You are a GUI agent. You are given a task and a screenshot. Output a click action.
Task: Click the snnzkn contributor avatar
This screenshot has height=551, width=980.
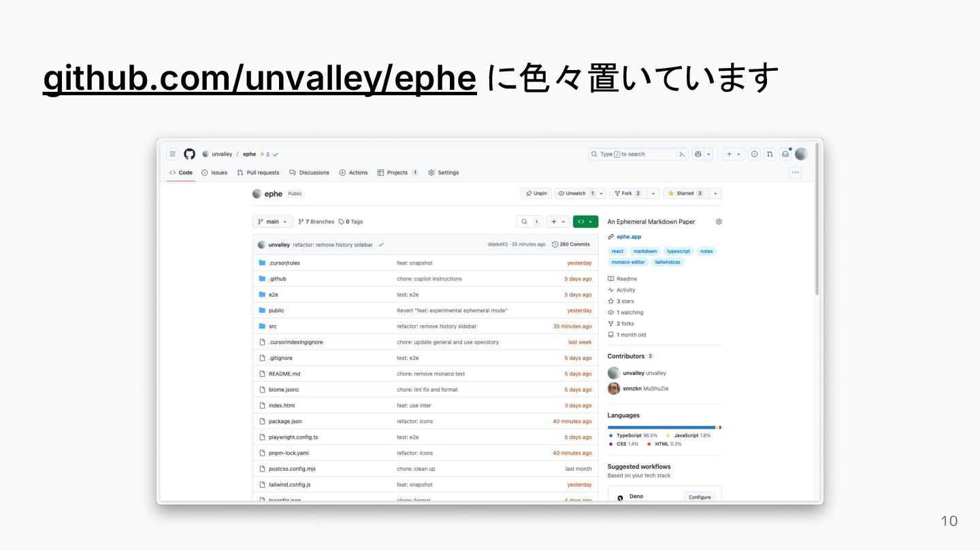tap(614, 388)
